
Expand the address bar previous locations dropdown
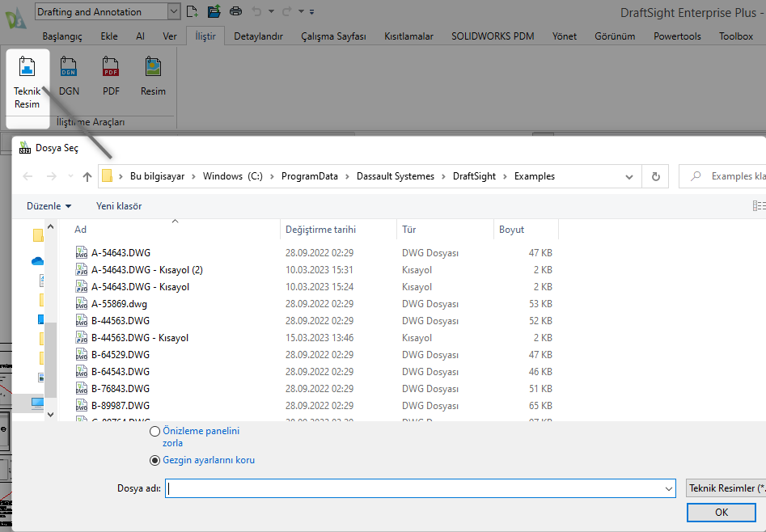[629, 177]
